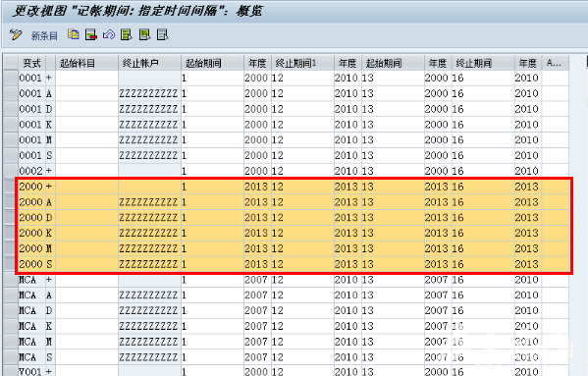Click the A... column header at the right
Screen dimensions: 588x376
click(x=555, y=63)
